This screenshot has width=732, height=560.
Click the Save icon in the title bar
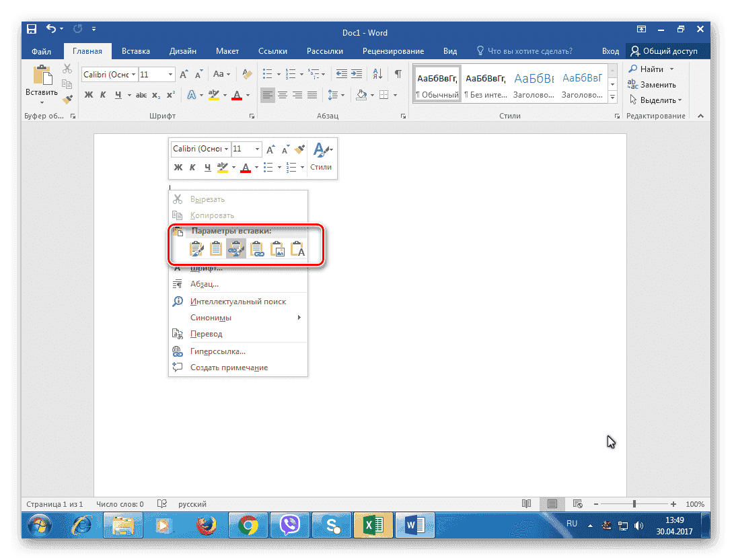pos(32,30)
